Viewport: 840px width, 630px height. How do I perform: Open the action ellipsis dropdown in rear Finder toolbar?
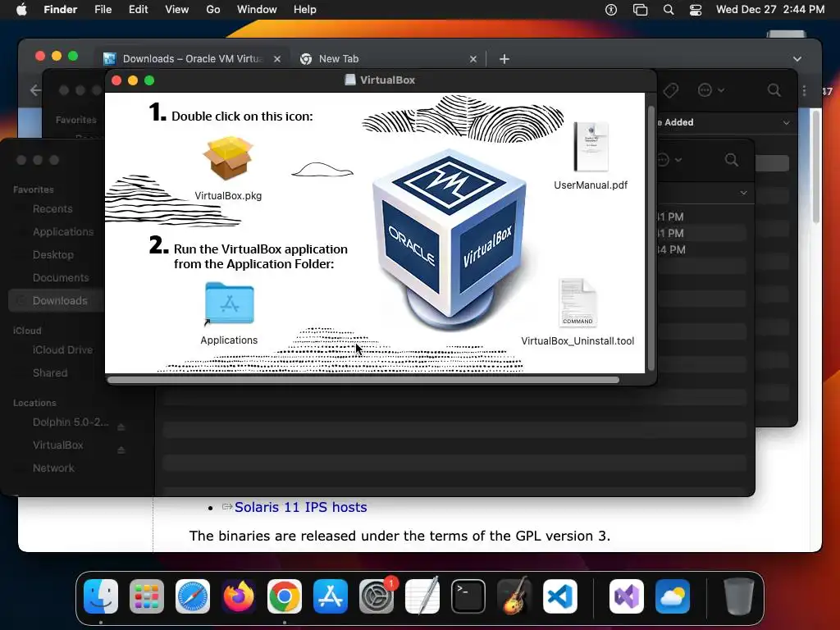tap(711, 90)
